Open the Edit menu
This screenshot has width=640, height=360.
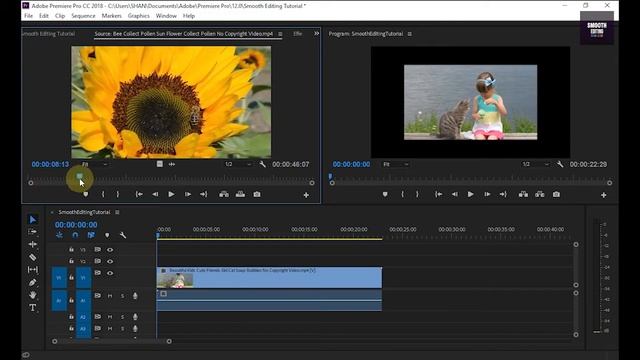coord(44,16)
